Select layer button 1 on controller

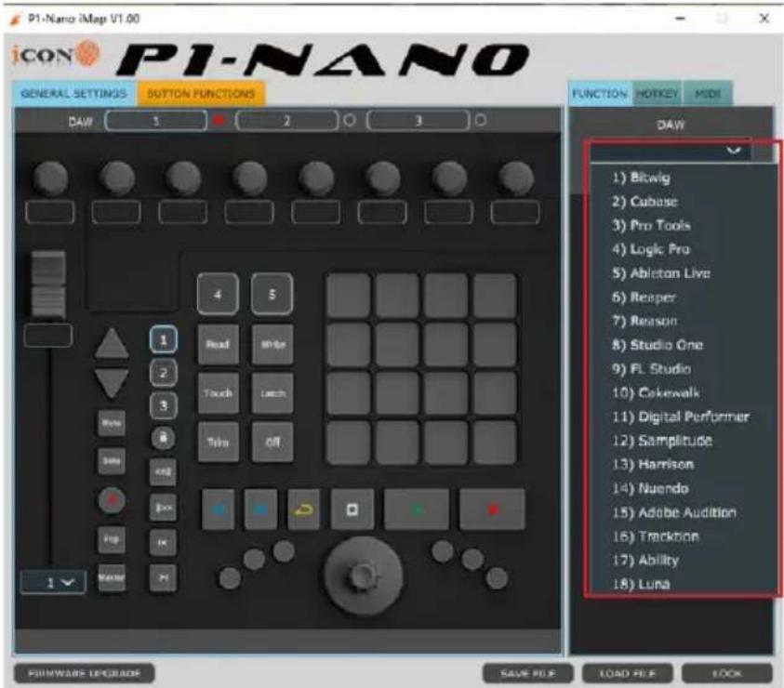point(163,340)
